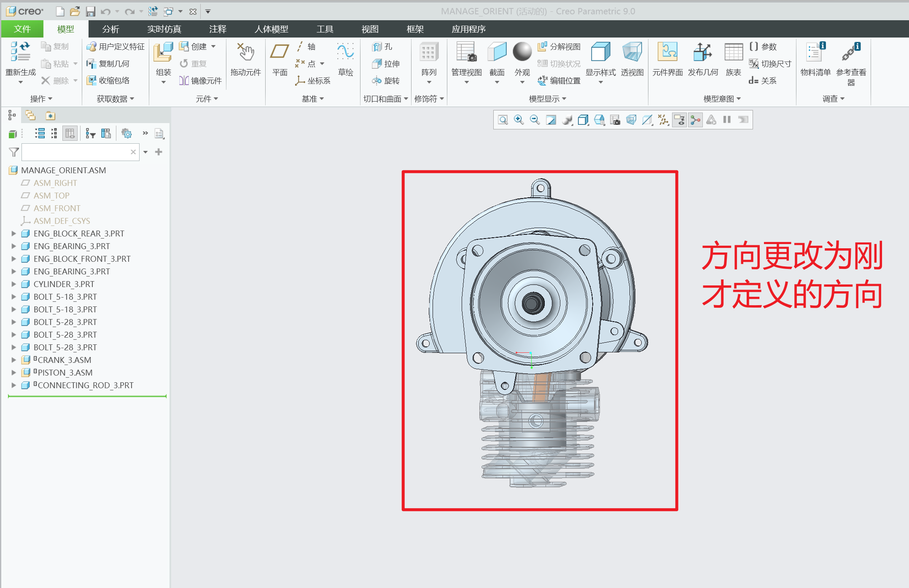Image resolution: width=909 pixels, height=588 pixels.
Task: Click the 镜像元件 mirror component button
Action: point(201,81)
